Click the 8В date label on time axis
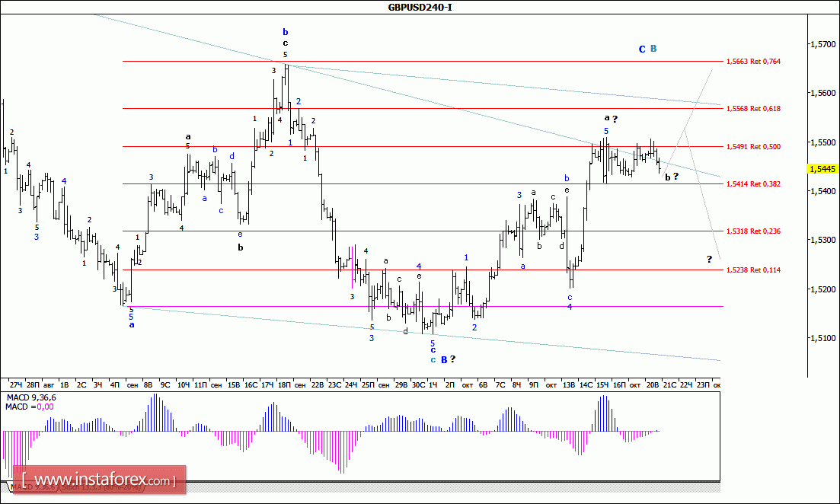 coord(149,385)
